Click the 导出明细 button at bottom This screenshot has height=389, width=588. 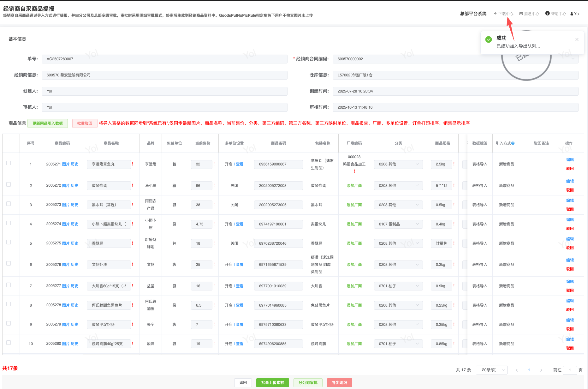pos(339,383)
